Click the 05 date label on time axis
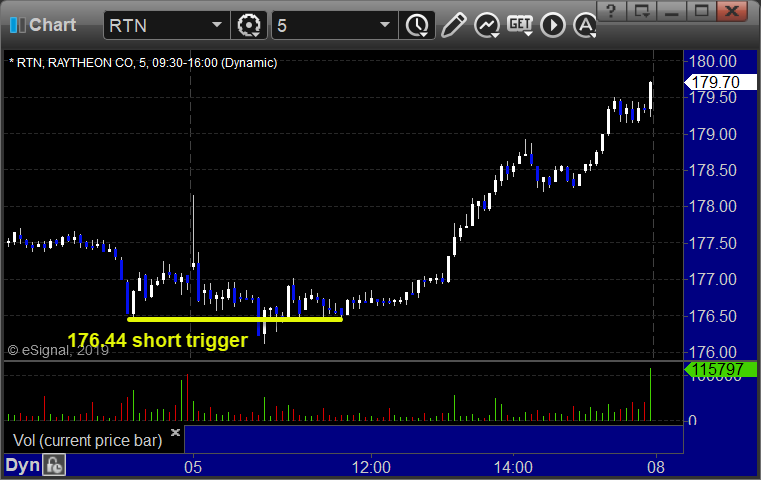Image resolution: width=761 pixels, height=480 pixels. [x=193, y=467]
